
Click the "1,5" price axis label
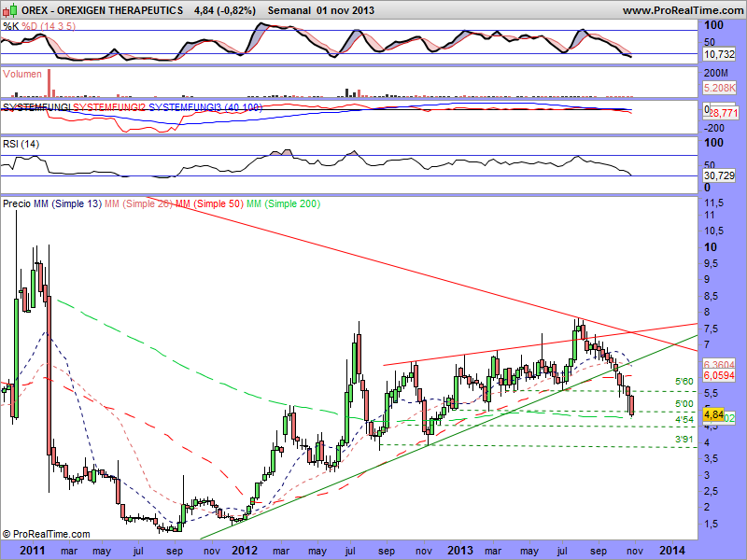point(712,524)
